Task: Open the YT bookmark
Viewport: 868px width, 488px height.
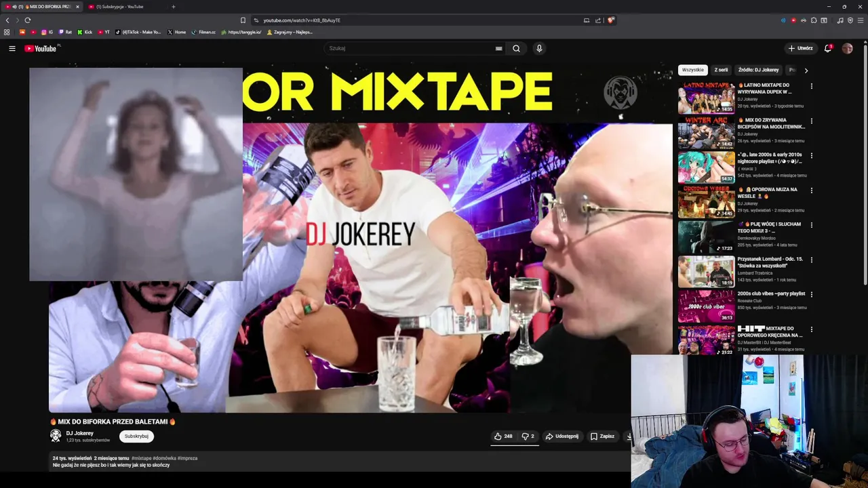Action: (x=104, y=32)
